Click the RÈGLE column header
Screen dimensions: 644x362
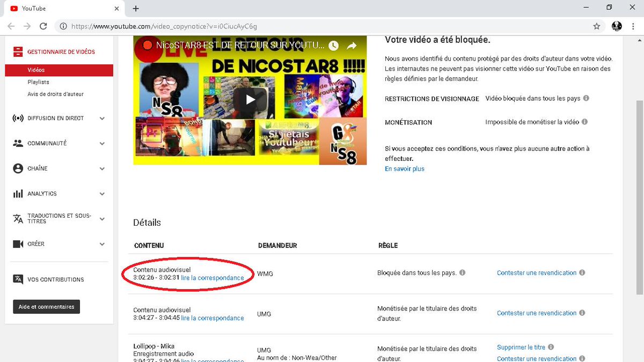click(x=388, y=246)
